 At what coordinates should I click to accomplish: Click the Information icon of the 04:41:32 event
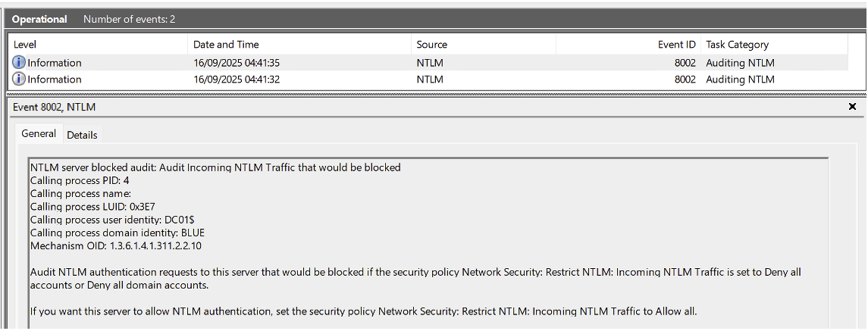click(19, 79)
